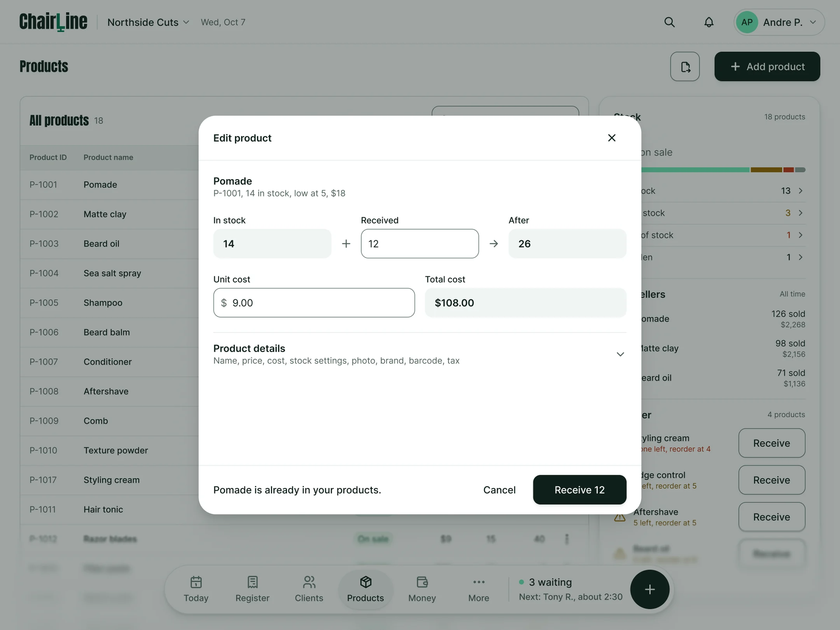Viewport: 840px width, 630px height.
Task: Open the Register tab
Action: tap(252, 589)
